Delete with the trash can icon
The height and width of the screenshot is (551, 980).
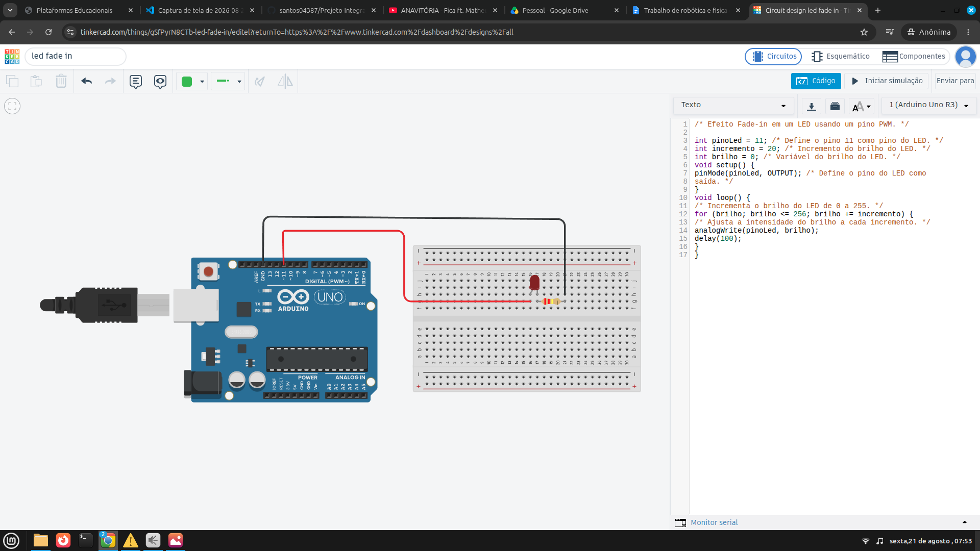click(61, 81)
